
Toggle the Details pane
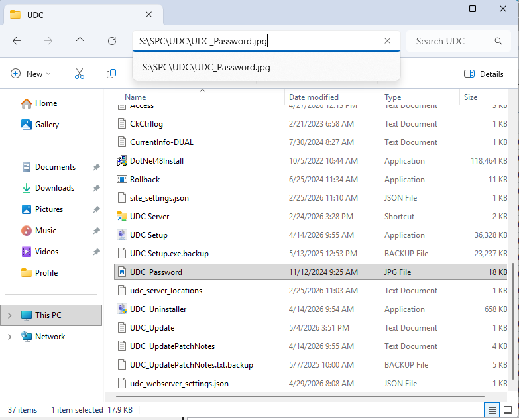pyautogui.click(x=484, y=74)
